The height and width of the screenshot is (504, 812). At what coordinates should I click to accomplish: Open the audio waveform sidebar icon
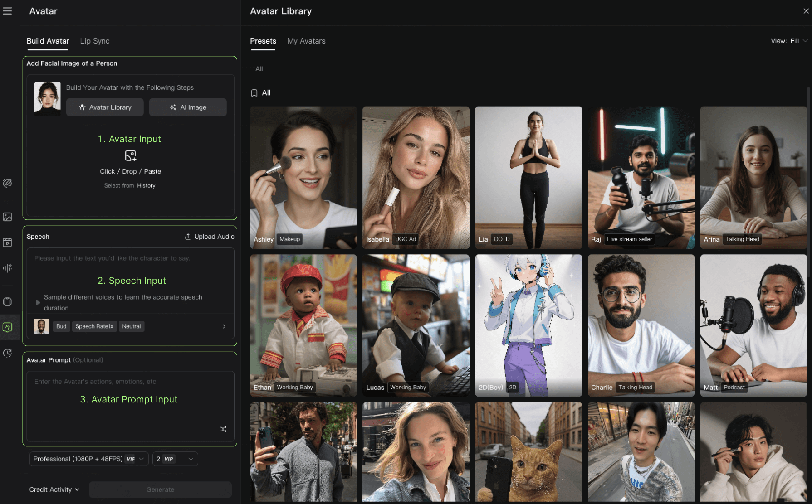[8, 268]
